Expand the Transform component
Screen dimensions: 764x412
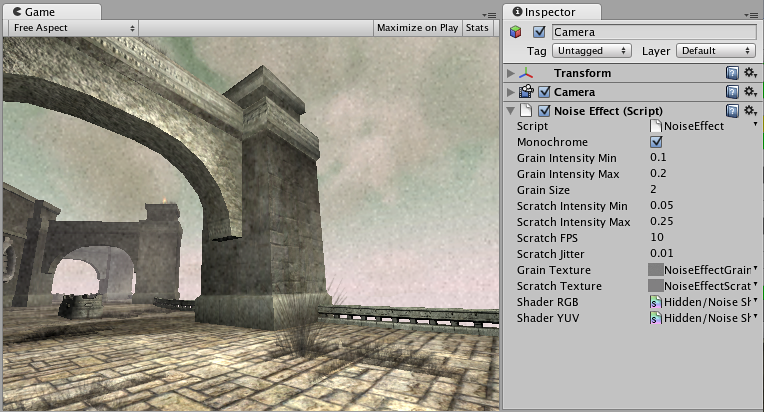coord(511,73)
